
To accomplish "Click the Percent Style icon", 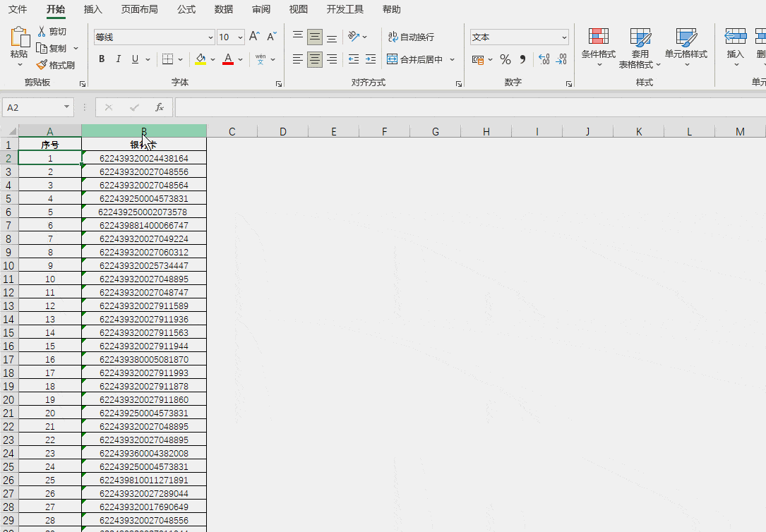I will (x=505, y=59).
